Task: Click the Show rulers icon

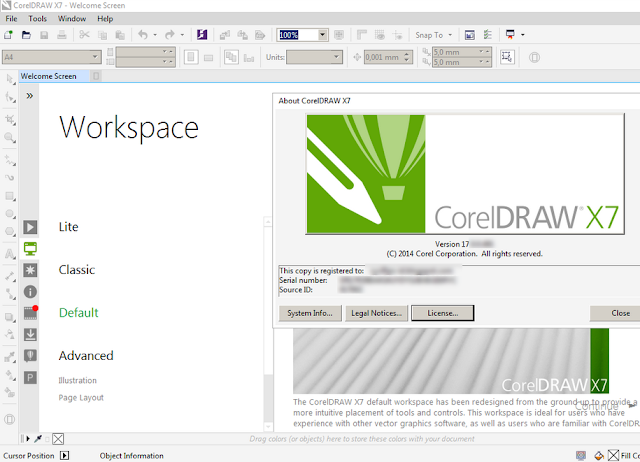Action: pyautogui.click(x=362, y=35)
